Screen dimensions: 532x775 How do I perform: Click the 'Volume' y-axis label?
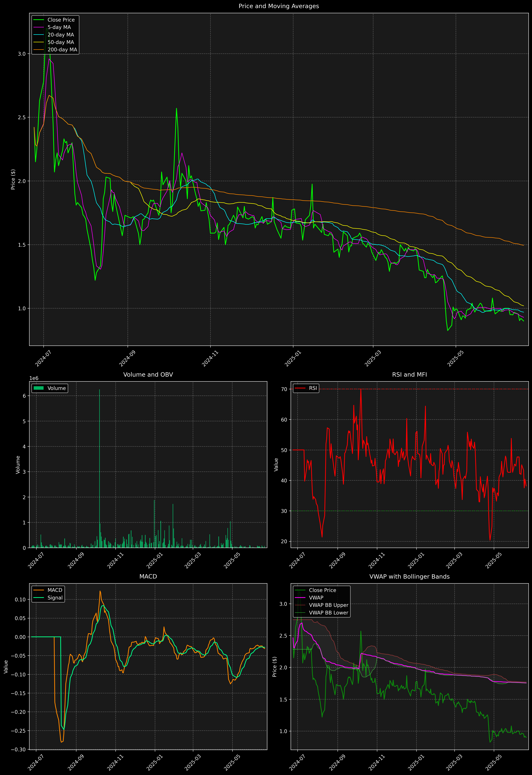18,464
